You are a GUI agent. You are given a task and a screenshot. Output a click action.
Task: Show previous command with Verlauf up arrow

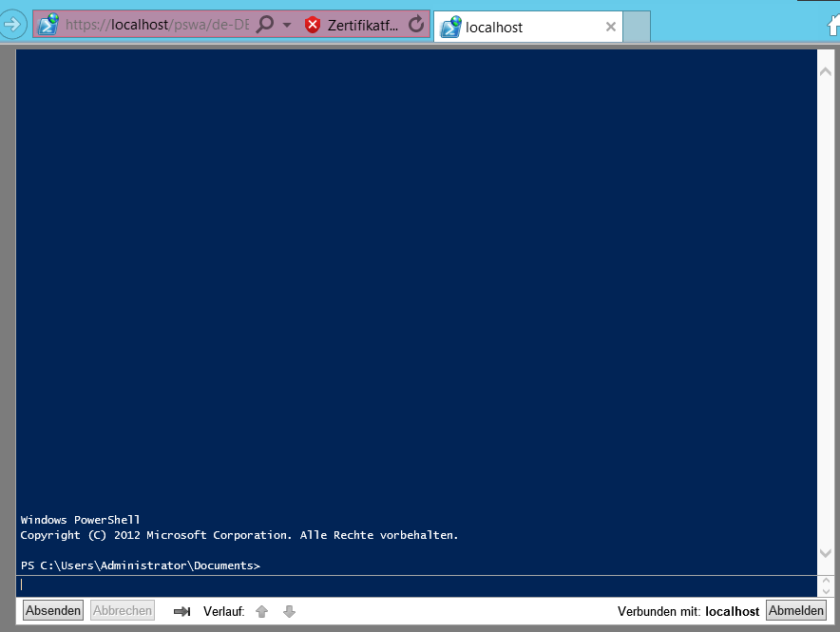click(262, 611)
